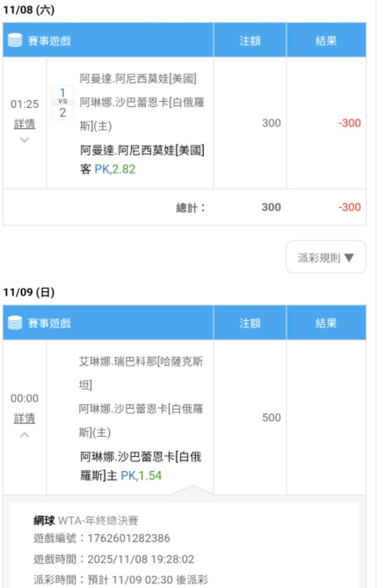The height and width of the screenshot is (588, 389).
Task: Click 注額 column header in 11/08 table
Action: tap(250, 41)
